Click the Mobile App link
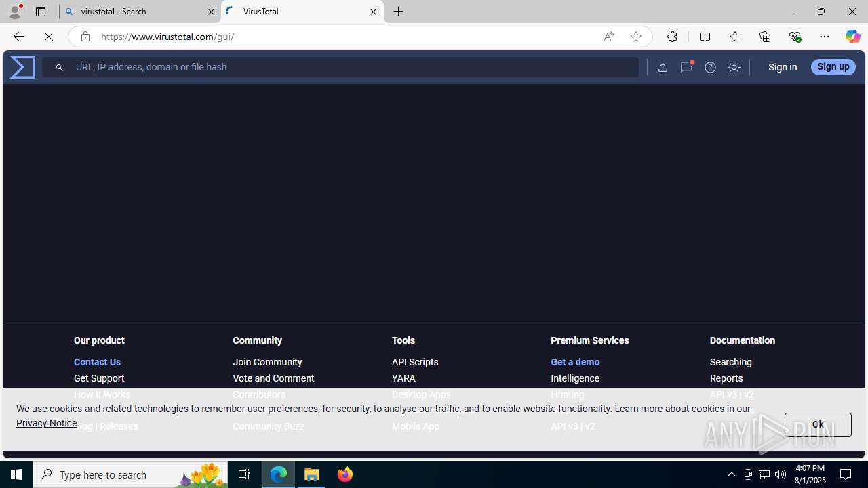 pyautogui.click(x=416, y=426)
